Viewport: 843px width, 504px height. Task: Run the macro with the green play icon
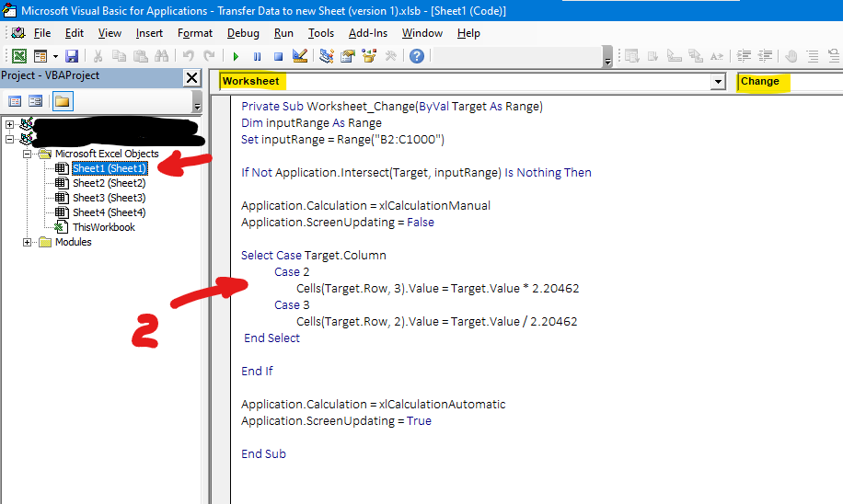pos(236,56)
